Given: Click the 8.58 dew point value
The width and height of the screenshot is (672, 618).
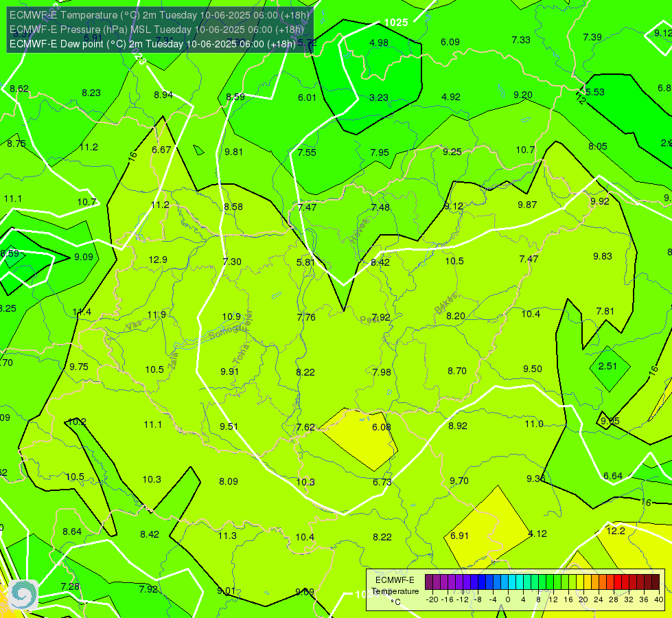Looking at the screenshot, I should [x=233, y=207].
